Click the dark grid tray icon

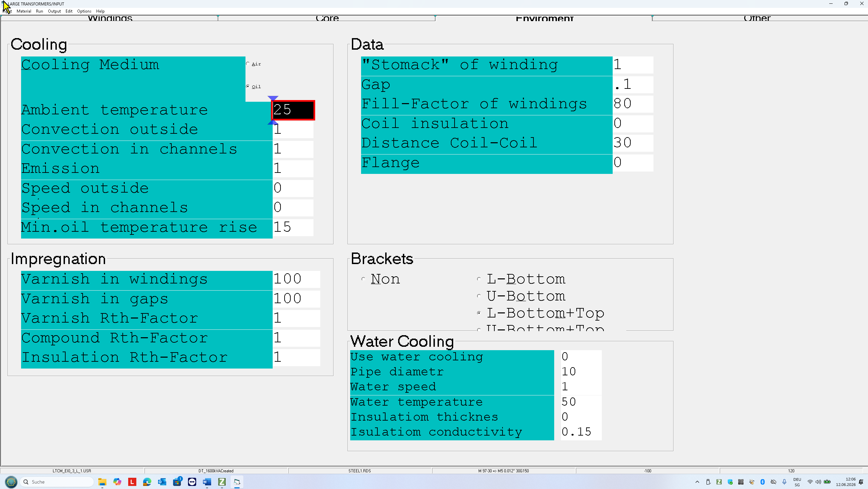(x=741, y=482)
